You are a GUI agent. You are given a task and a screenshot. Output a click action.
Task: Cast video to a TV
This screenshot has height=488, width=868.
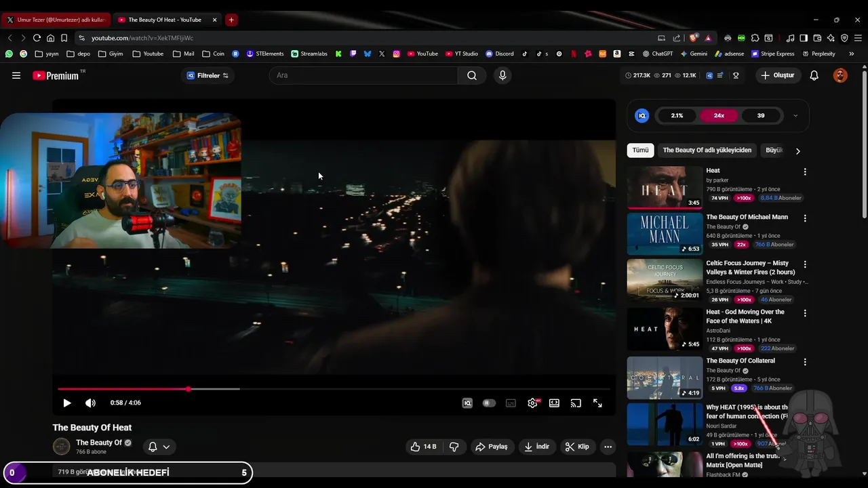576,403
